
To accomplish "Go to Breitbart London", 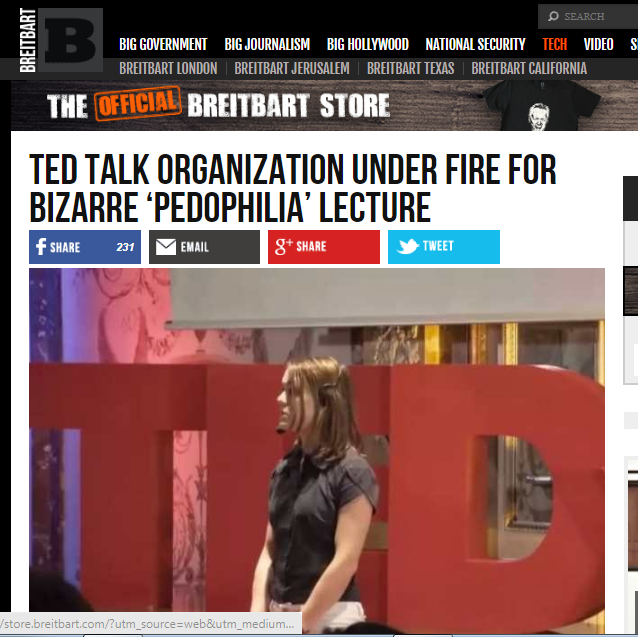I will point(168,68).
